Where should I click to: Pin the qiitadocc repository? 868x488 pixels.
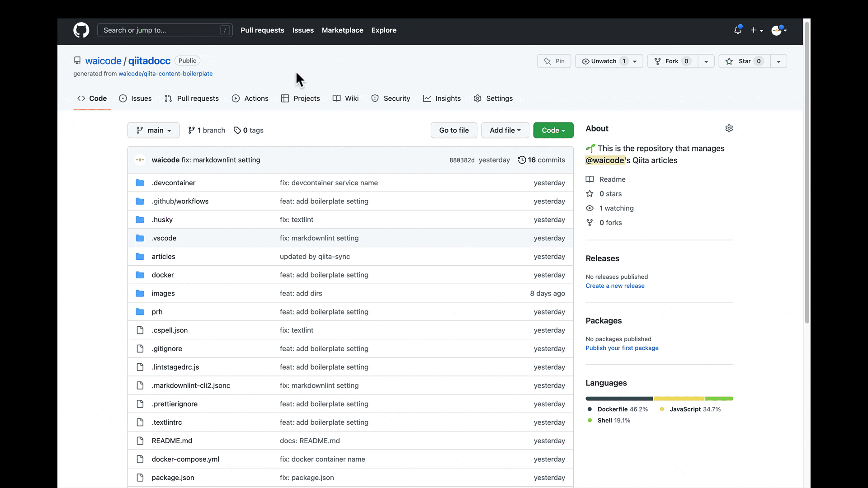(x=554, y=61)
